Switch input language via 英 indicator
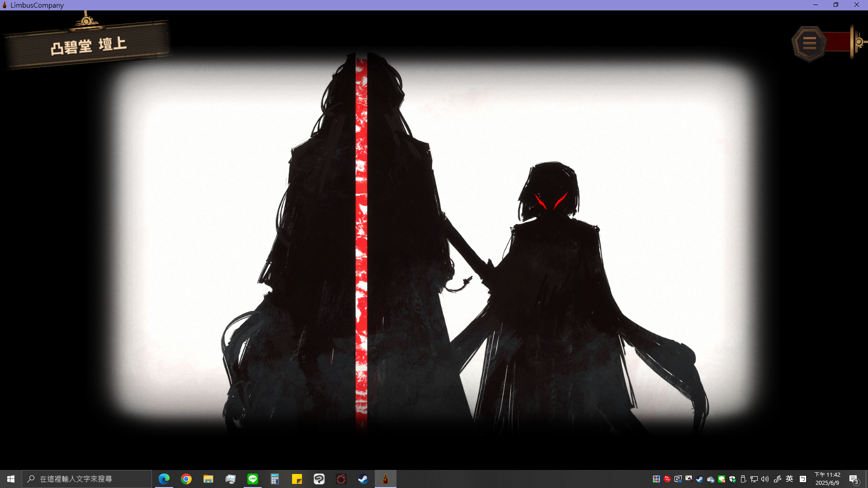This screenshot has height=488, width=868. coord(790,479)
